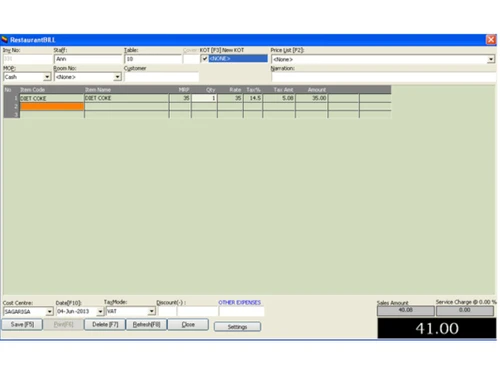Close the RestaurantBill window
This screenshot has width=500, height=375.
click(x=491, y=40)
